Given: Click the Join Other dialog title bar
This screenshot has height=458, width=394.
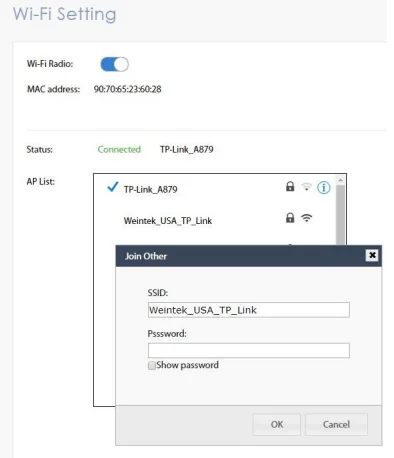Looking at the screenshot, I should [249, 256].
